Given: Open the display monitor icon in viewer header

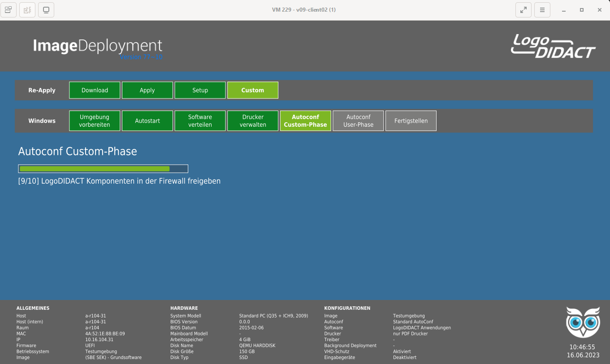Looking at the screenshot, I should click(46, 10).
